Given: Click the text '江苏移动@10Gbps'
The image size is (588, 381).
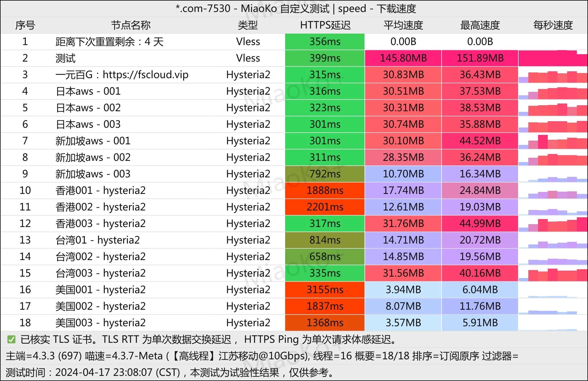Looking at the screenshot, I should click(x=263, y=356).
